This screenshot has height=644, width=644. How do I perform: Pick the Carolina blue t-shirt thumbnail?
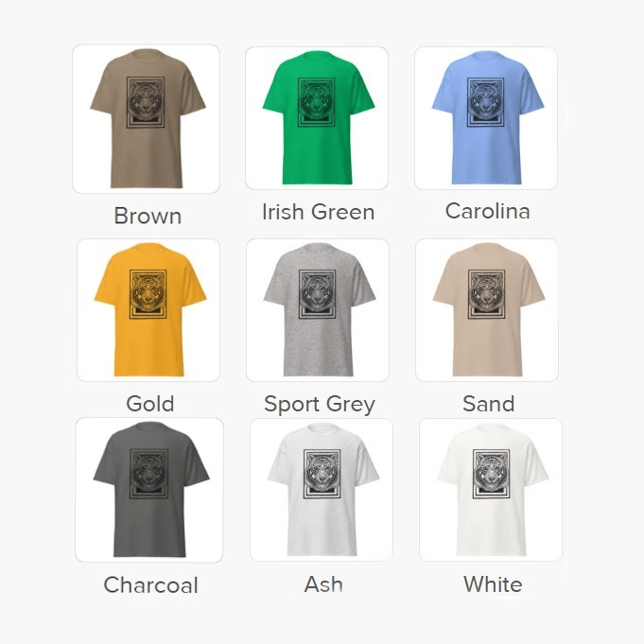486,118
